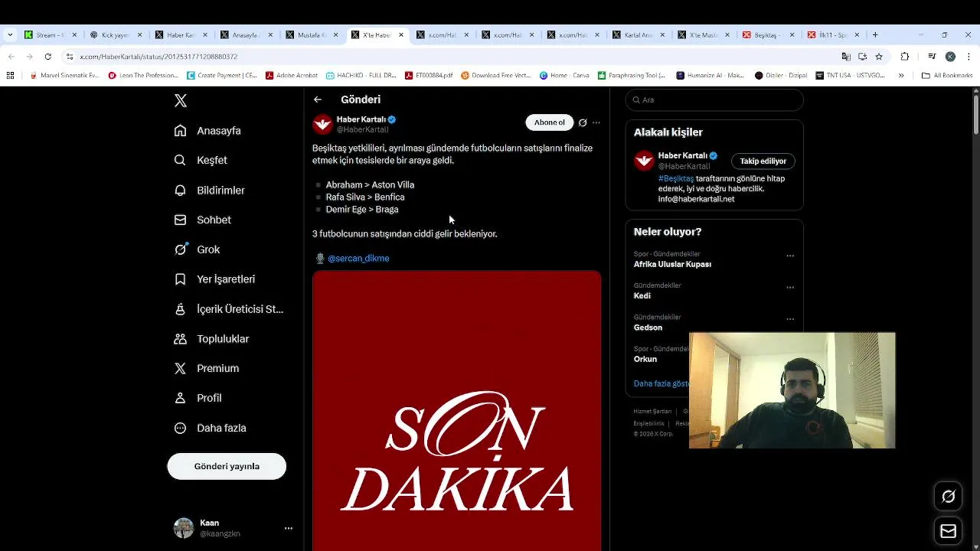Screen dimensions: 980x551
Task: Click Abone ol subscribe button
Action: point(549,122)
